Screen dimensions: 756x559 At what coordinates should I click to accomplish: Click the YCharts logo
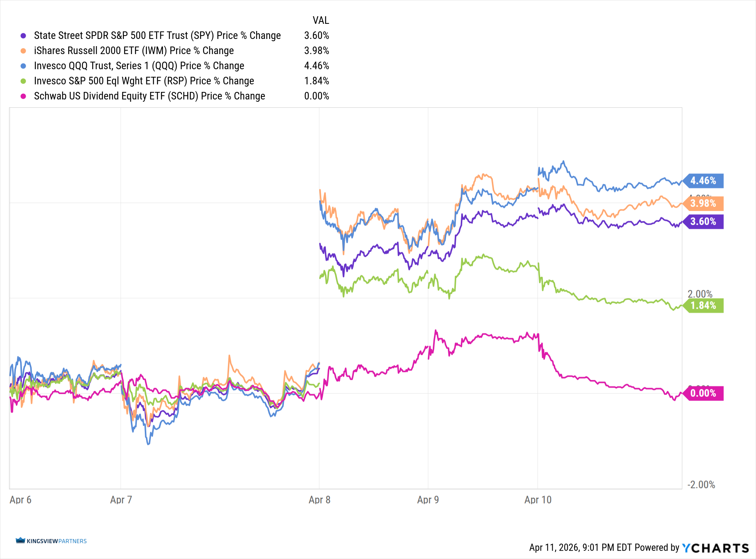click(715, 548)
